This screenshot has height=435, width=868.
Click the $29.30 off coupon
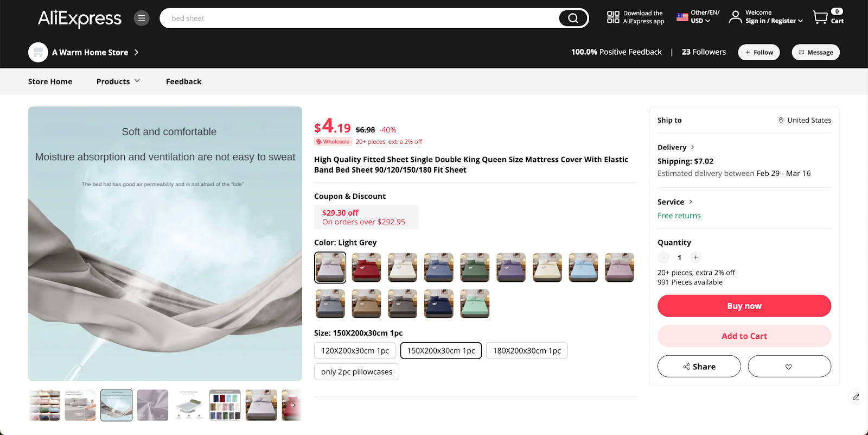click(x=366, y=217)
